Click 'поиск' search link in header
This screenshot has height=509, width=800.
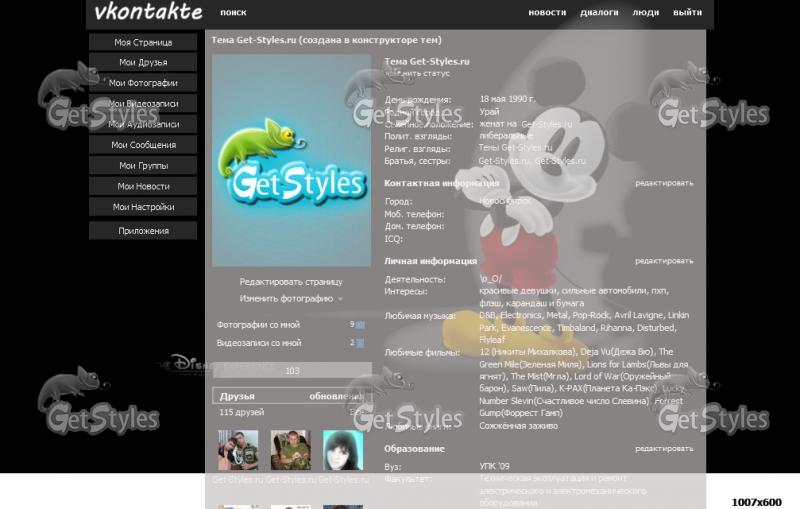click(x=233, y=13)
